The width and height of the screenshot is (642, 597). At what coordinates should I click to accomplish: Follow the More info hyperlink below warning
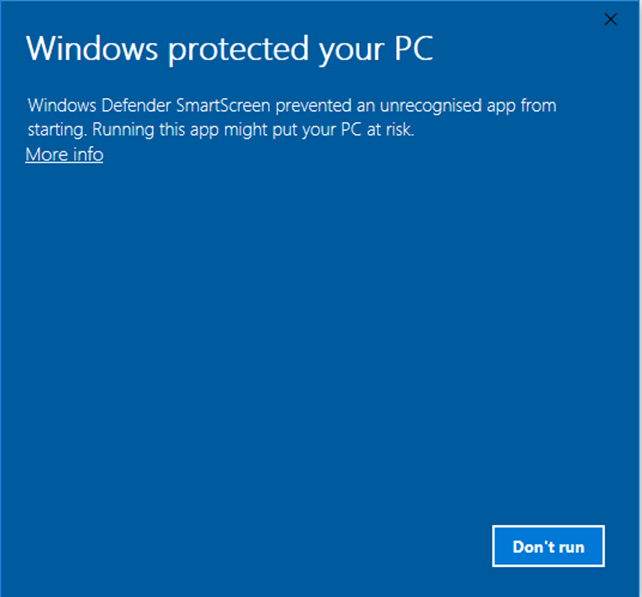(x=64, y=155)
